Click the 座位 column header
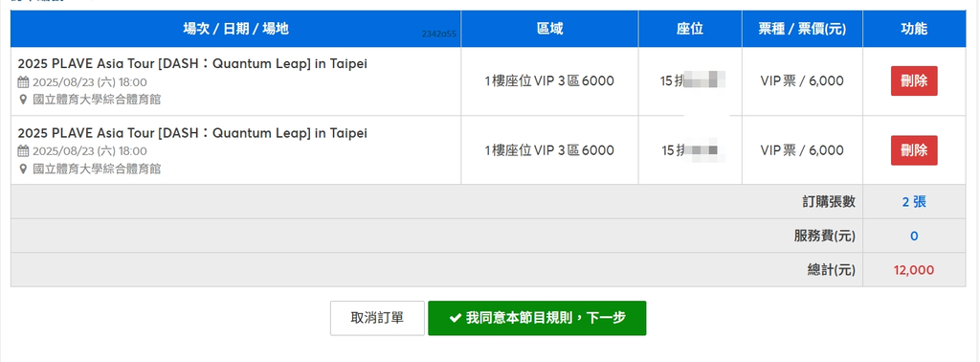The width and height of the screenshot is (980, 362). pos(690,29)
